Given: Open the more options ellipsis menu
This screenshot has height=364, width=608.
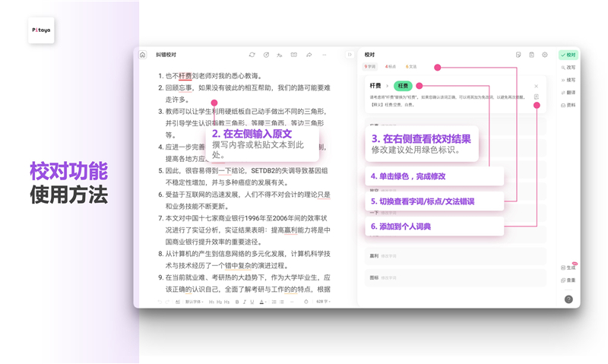Looking at the screenshot, I should (325, 55).
